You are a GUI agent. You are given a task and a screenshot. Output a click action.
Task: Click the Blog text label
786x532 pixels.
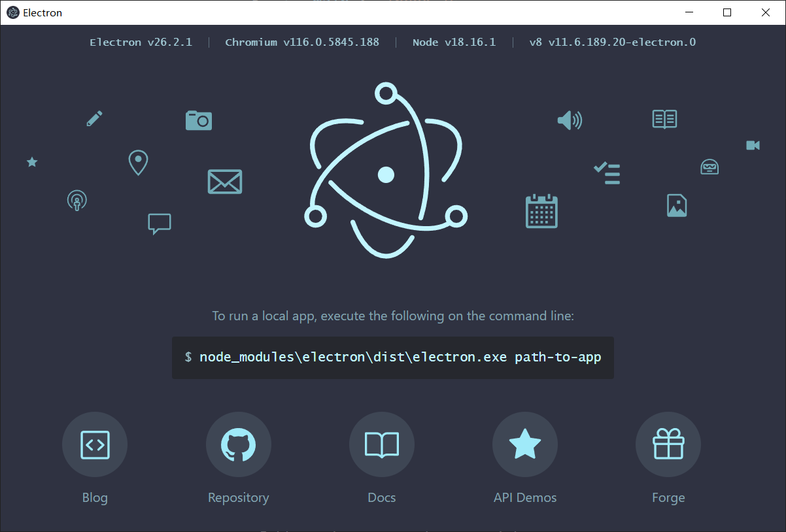(x=95, y=497)
